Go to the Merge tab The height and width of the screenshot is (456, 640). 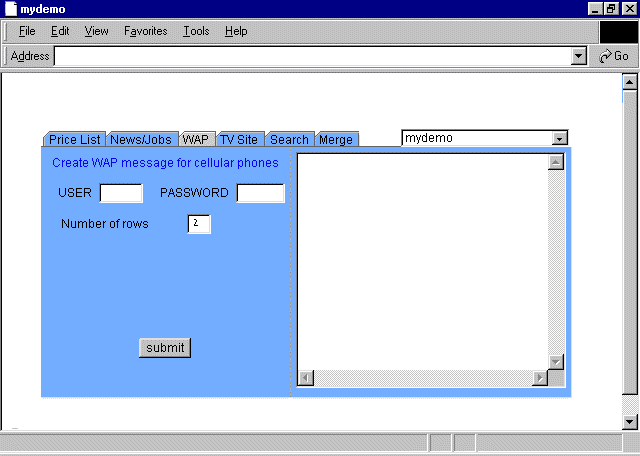coord(336,140)
